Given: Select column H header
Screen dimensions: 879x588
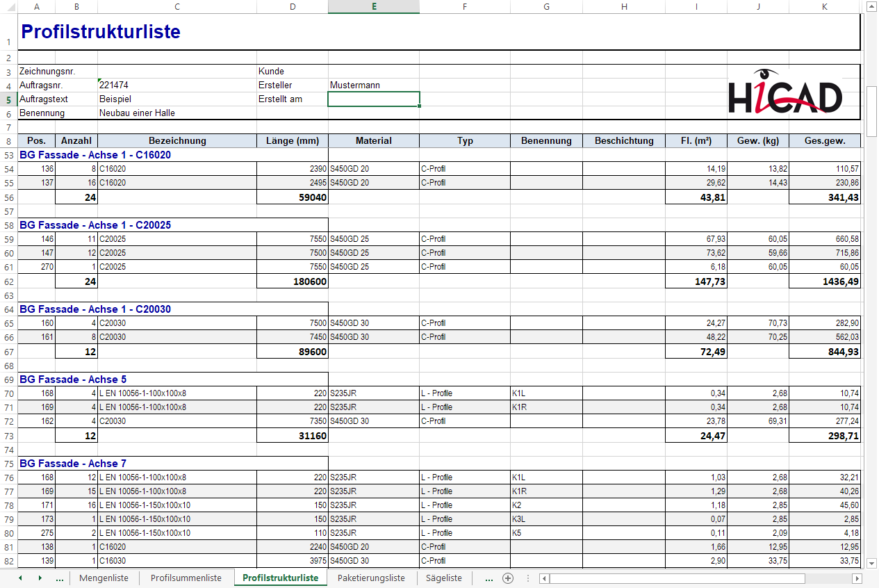Looking at the screenshot, I should click(624, 7).
